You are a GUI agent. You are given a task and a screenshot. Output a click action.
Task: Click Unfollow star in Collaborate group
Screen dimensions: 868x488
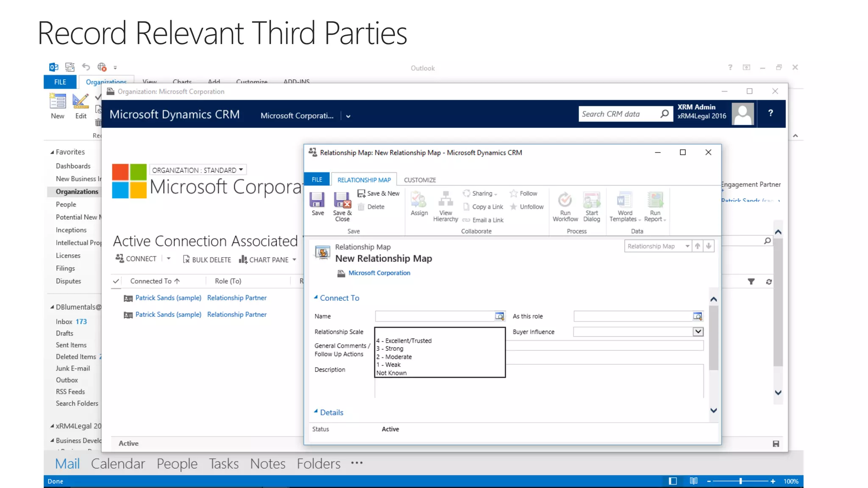tap(514, 207)
